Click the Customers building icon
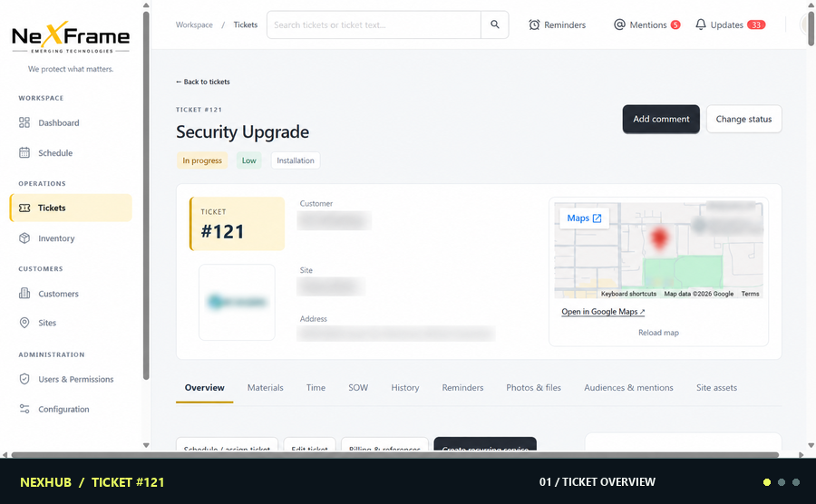Image resolution: width=816 pixels, height=504 pixels. (x=24, y=294)
